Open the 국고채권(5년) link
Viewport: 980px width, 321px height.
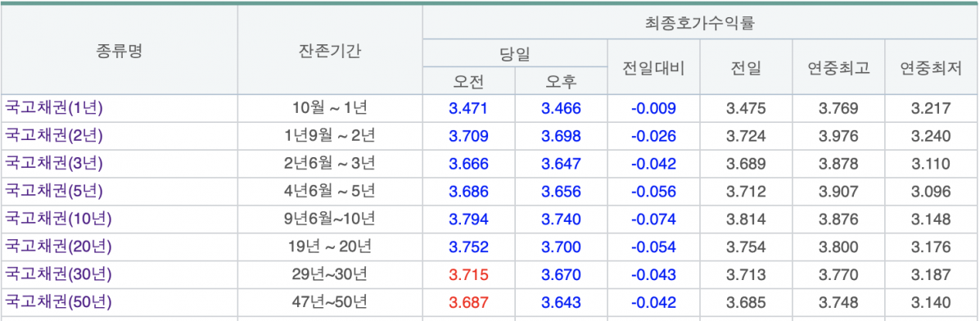(x=54, y=191)
